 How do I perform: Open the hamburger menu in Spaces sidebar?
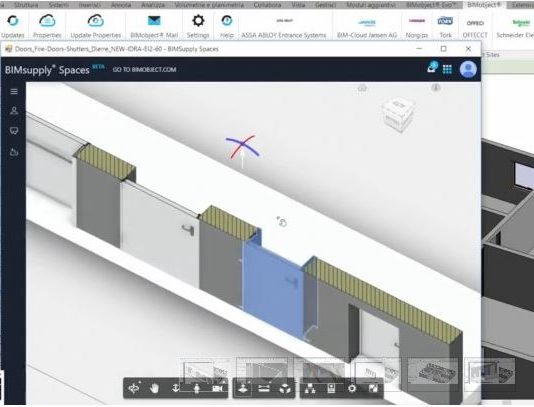[14, 92]
